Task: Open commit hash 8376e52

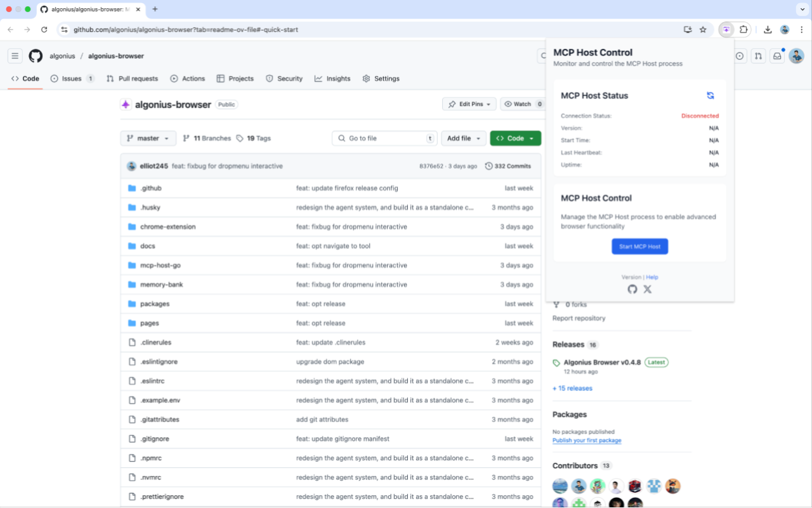Action: (431, 166)
